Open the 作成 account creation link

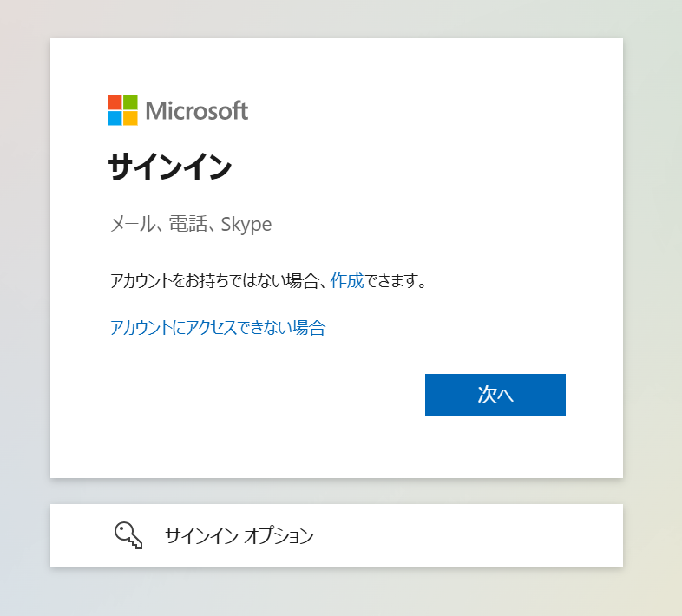point(347,281)
